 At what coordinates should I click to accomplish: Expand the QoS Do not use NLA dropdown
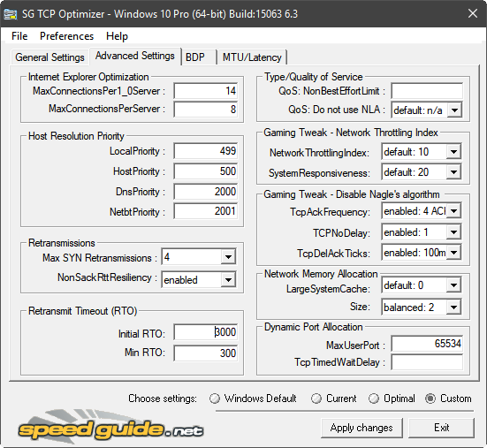coord(454,110)
